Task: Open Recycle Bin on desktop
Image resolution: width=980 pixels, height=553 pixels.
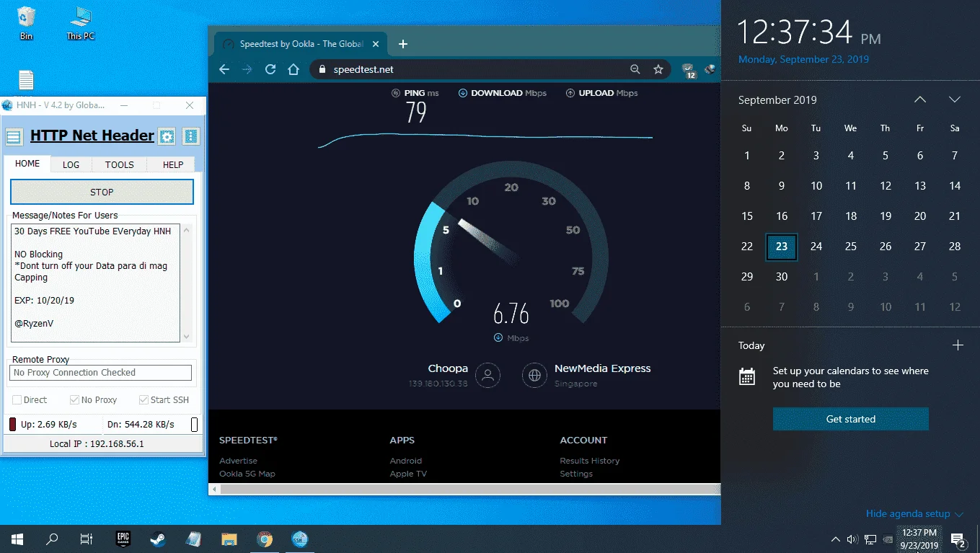Action: coord(27,22)
